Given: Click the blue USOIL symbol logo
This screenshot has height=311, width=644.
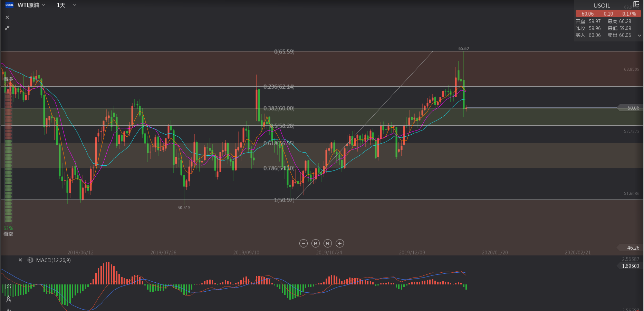Looking at the screenshot, I should pos(9,5).
